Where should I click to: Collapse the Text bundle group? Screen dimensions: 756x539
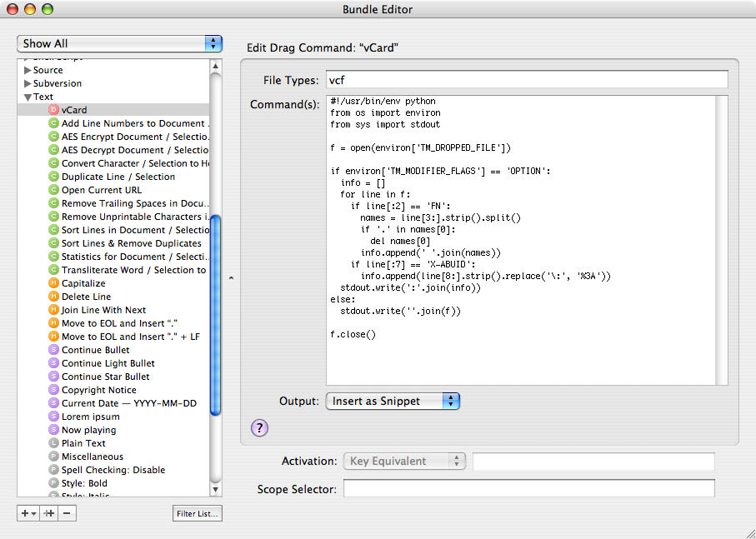click(x=28, y=97)
